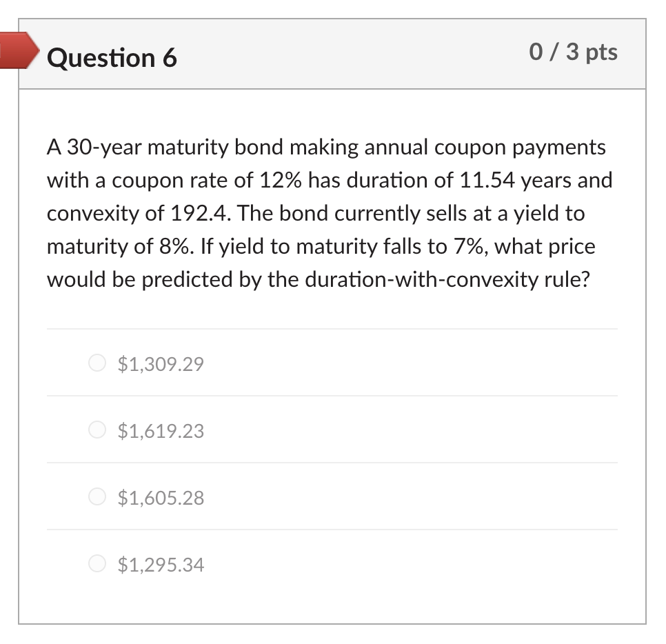Select the radio button for $1,309.29
The width and height of the screenshot is (666, 644).
coord(97,363)
